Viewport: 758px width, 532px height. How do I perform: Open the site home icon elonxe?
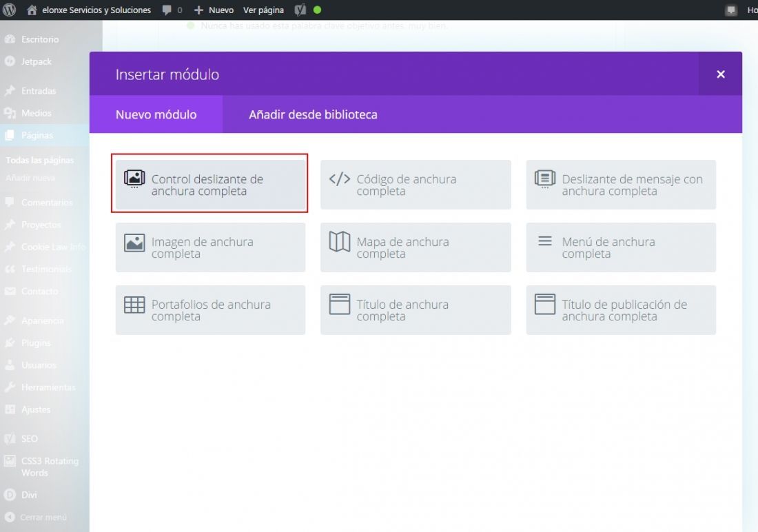pyautogui.click(x=32, y=10)
